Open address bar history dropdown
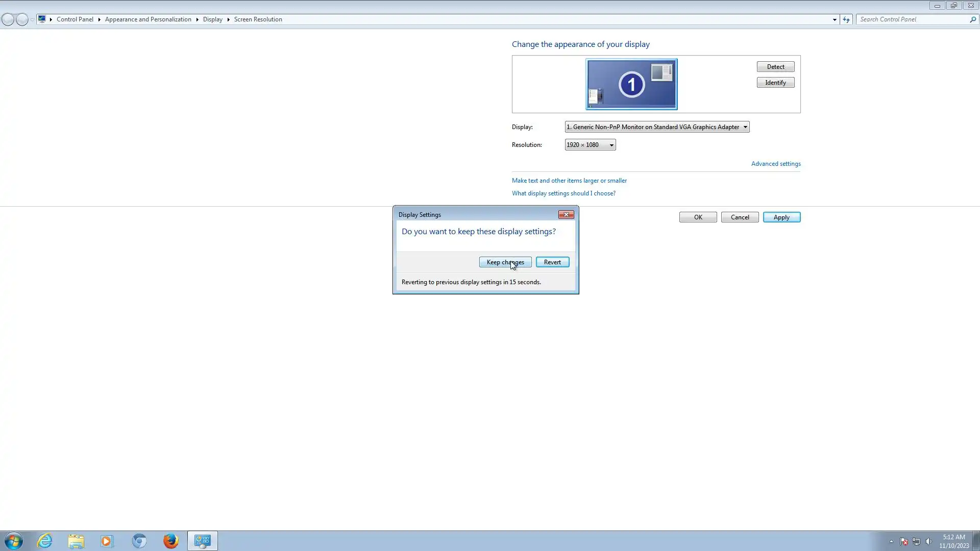This screenshot has width=980, height=551. click(835, 19)
